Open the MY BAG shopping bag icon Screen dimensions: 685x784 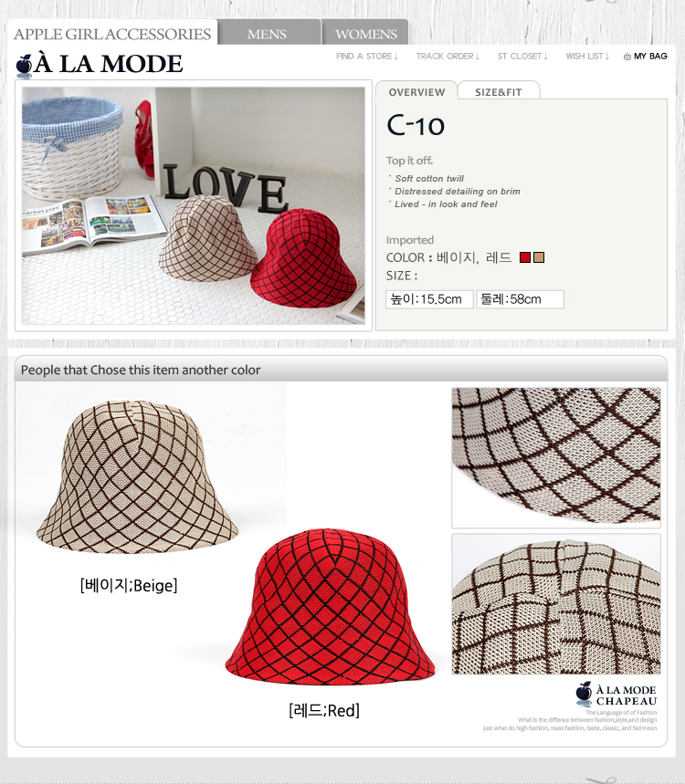click(x=627, y=57)
